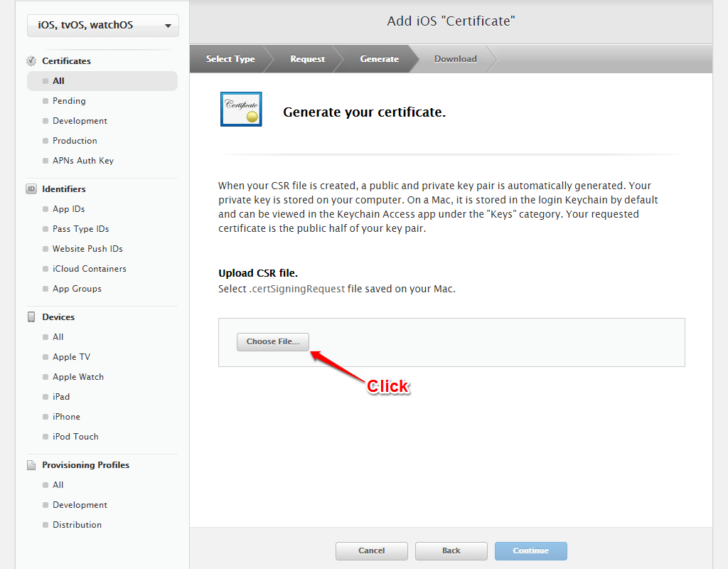Click the Devices section heading
The width and height of the screenshot is (728, 569).
58,317
